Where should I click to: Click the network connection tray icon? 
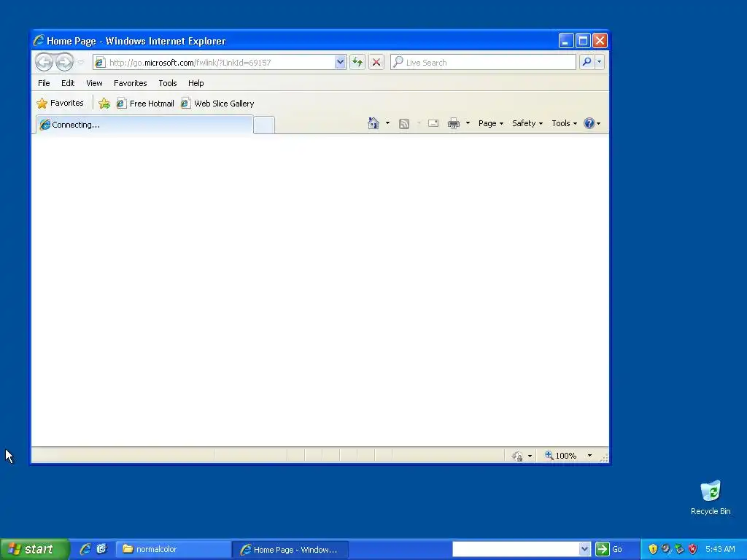click(679, 549)
